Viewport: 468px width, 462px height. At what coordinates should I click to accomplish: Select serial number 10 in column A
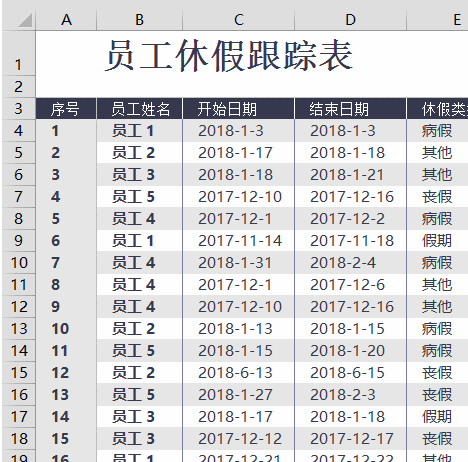point(66,329)
